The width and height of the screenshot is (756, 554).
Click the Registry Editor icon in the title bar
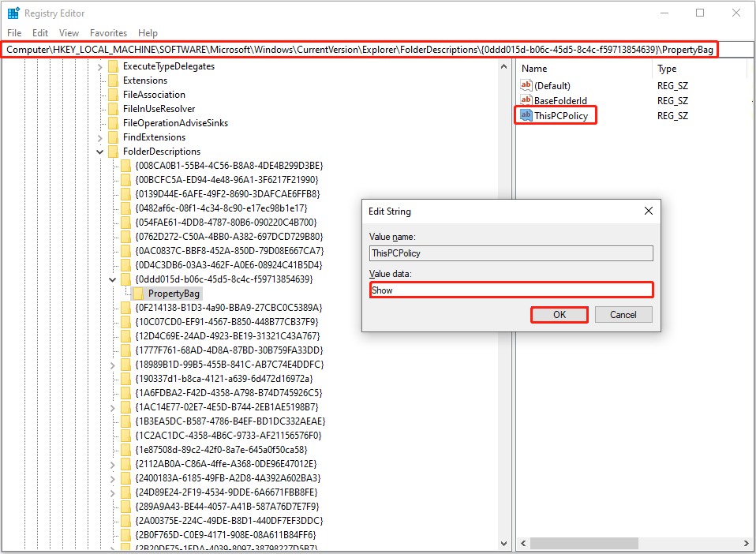[x=13, y=13]
